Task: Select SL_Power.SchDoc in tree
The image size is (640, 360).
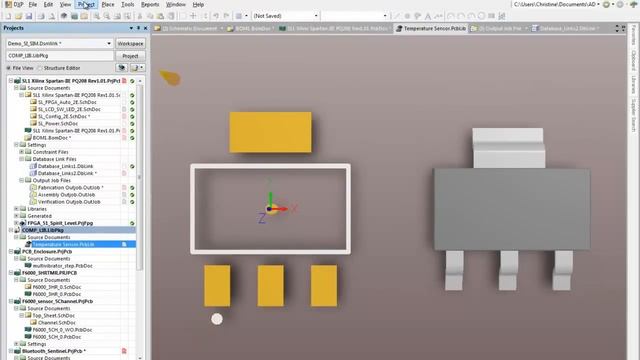Action: (58, 123)
